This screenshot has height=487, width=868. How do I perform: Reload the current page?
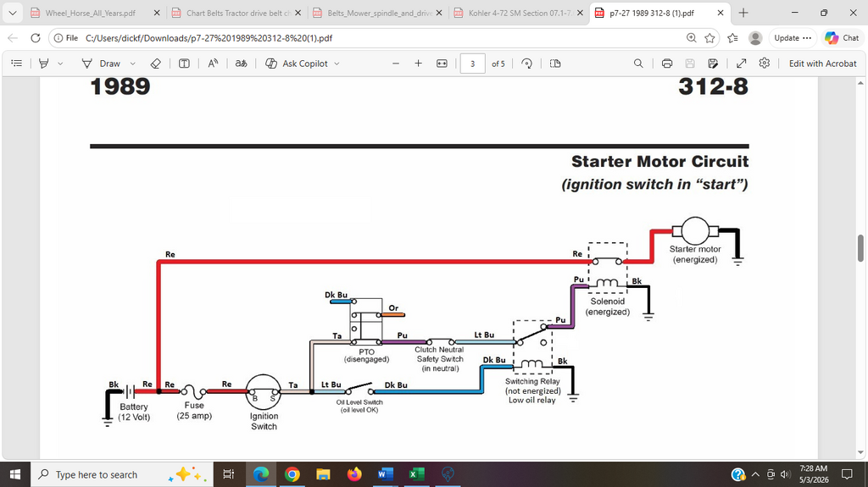tap(36, 38)
